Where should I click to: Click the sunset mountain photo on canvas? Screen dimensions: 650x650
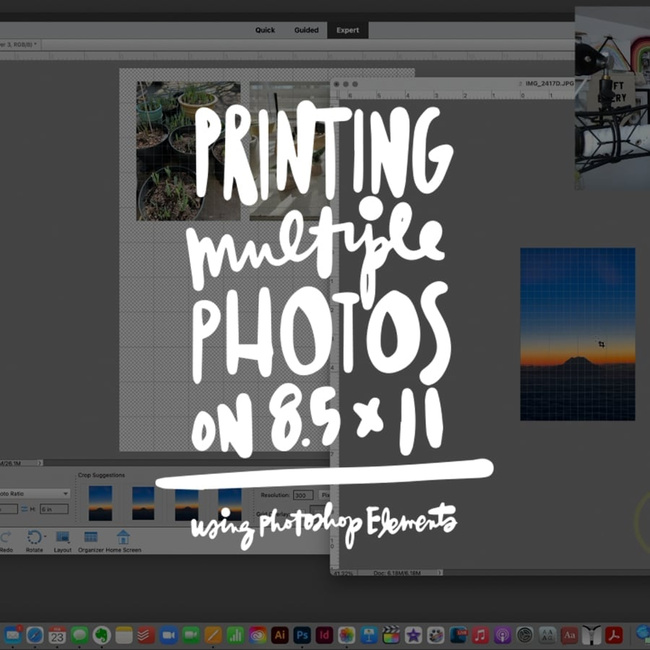pos(577,334)
